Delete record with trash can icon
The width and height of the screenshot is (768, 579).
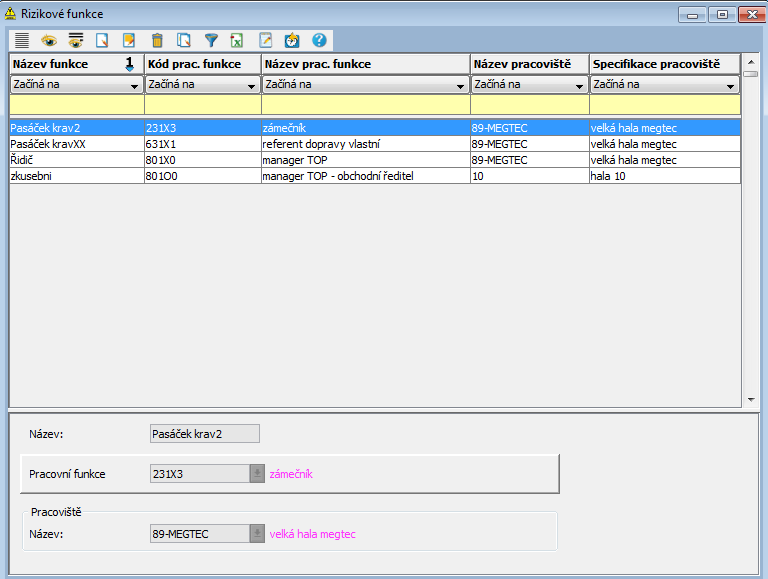157,41
